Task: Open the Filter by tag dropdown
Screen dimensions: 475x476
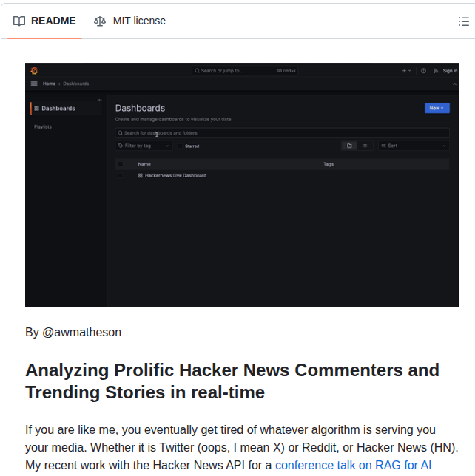Action: [144, 146]
